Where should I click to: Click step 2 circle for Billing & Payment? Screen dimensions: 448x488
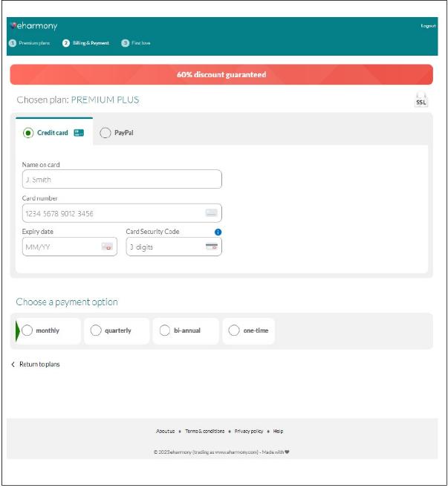point(66,43)
